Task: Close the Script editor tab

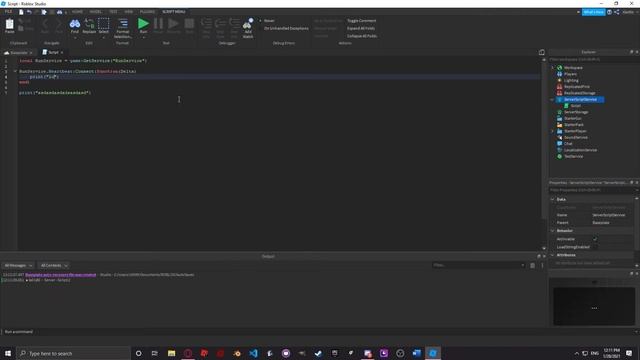Action: click(62, 52)
